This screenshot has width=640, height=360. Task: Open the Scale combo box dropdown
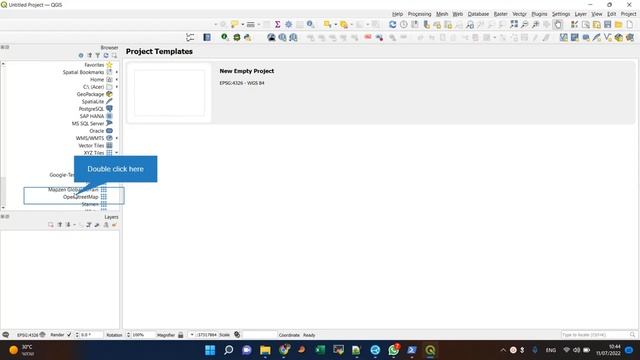click(x=192, y=335)
